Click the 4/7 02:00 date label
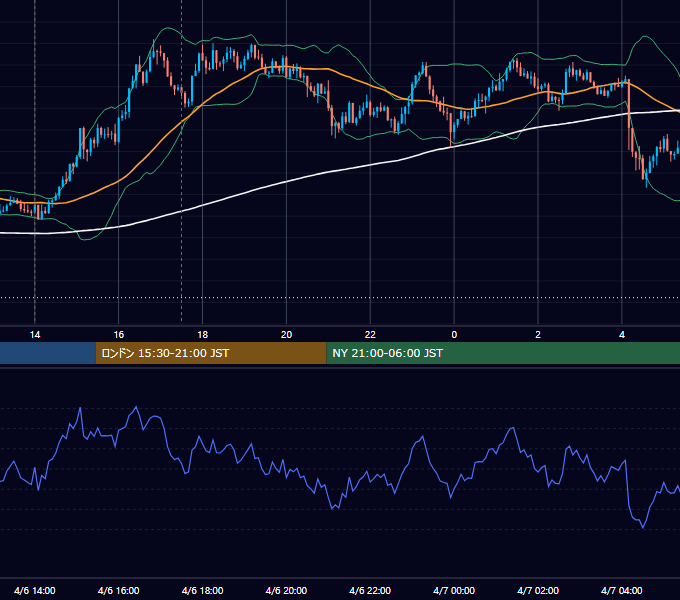Screen dimensions: 680x600 coord(538,590)
